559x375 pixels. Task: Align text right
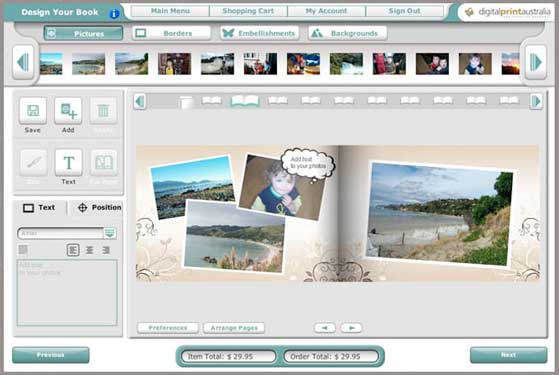(x=106, y=250)
